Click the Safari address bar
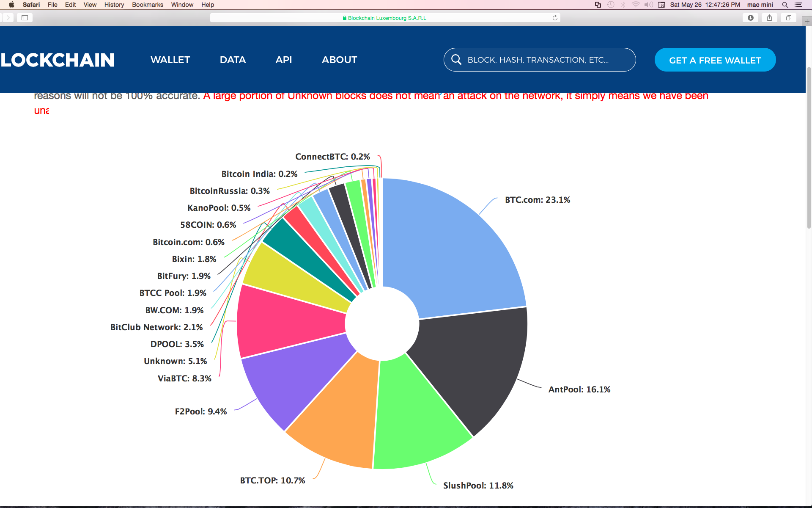This screenshot has height=508, width=812. [x=385, y=18]
